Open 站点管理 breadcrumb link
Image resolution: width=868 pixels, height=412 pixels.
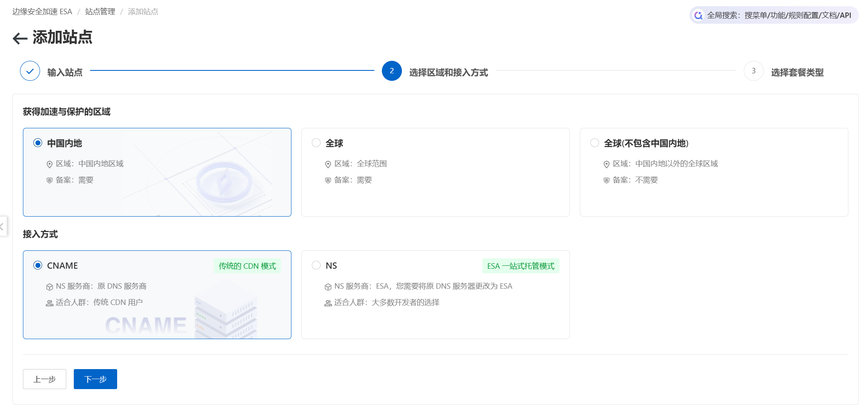tap(100, 12)
